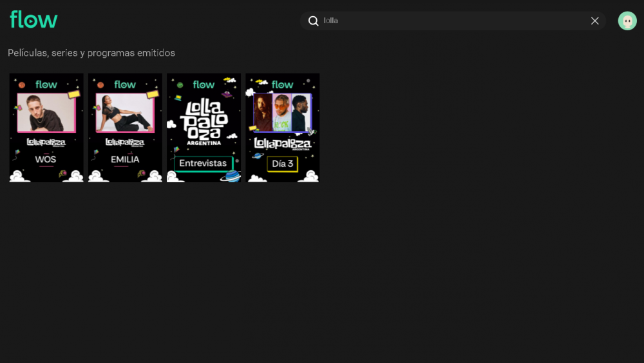Click the magnifying glass search icon
The width and height of the screenshot is (644, 363).
[x=314, y=21]
